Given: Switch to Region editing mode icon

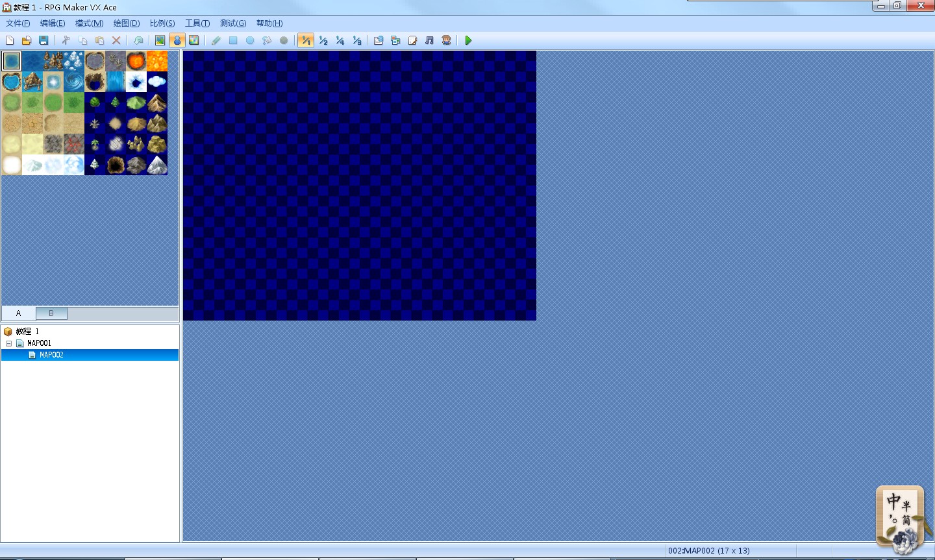Looking at the screenshot, I should pos(193,40).
